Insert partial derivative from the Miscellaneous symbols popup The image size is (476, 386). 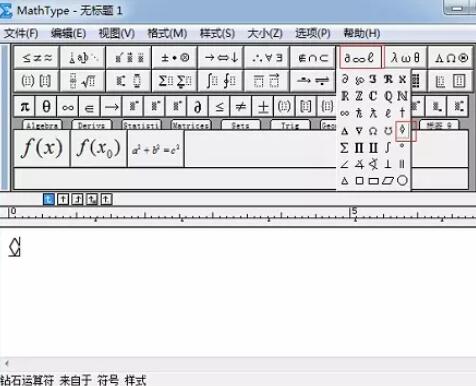click(x=345, y=79)
